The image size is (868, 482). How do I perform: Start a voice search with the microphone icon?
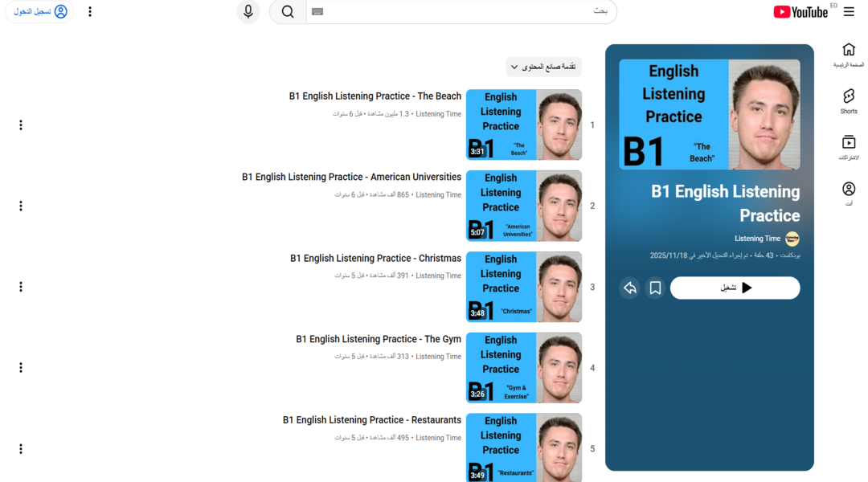248,11
